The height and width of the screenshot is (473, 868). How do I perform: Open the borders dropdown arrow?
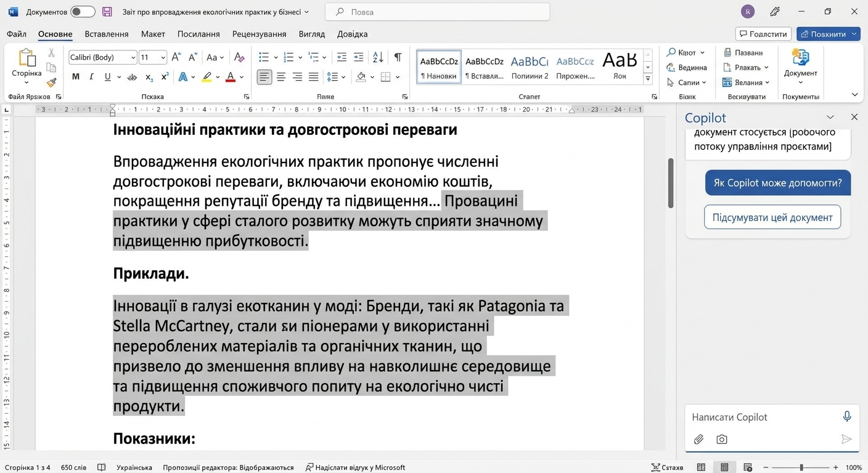pos(398,77)
